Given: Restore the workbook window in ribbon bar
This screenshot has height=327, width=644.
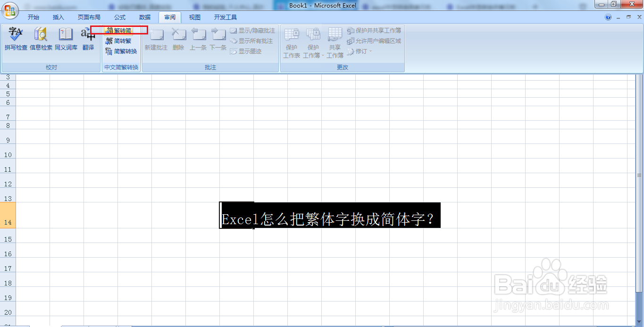Looking at the screenshot, I should click(628, 17).
